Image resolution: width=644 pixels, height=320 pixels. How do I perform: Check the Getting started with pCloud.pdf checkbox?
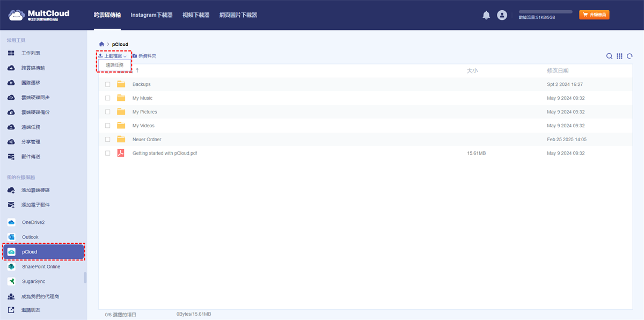pos(108,153)
